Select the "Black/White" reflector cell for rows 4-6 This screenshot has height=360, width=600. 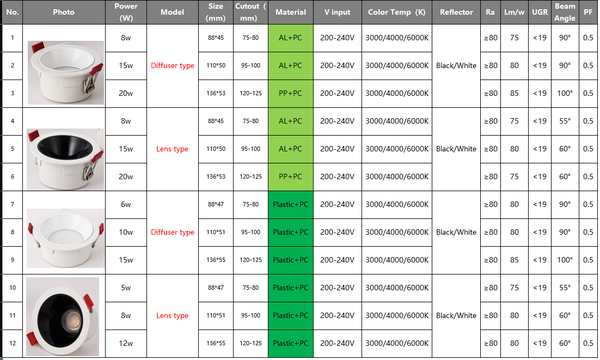[x=456, y=149]
